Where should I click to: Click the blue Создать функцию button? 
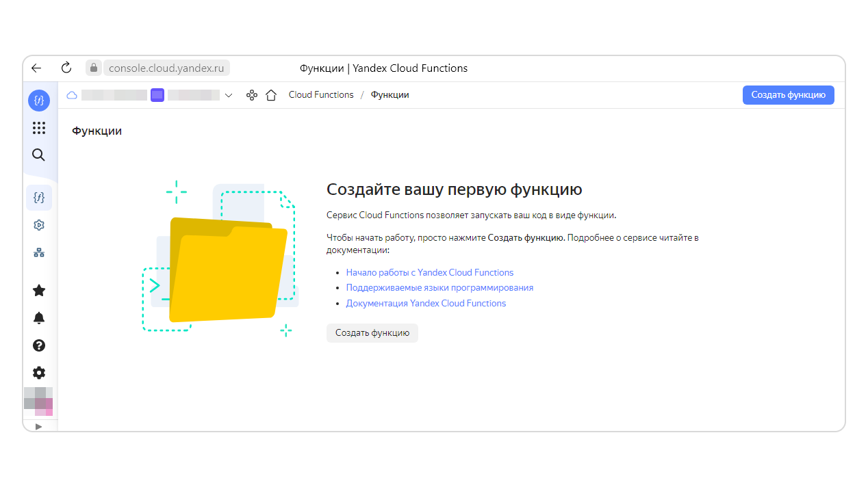tap(789, 95)
